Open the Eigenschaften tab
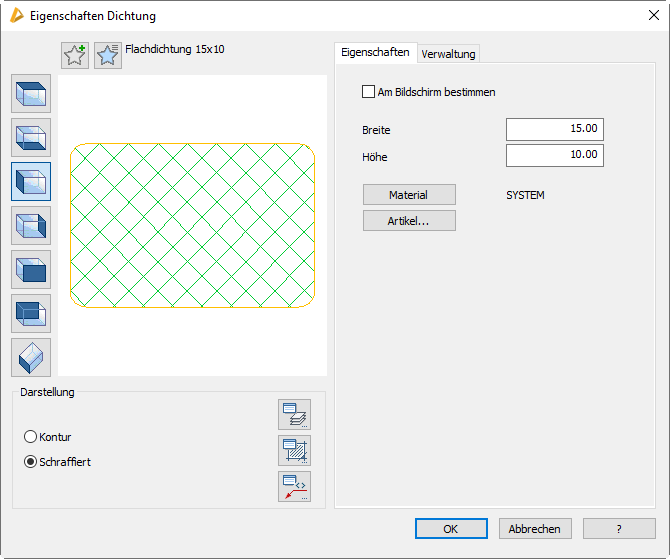The width and height of the screenshot is (670, 559). click(x=375, y=52)
